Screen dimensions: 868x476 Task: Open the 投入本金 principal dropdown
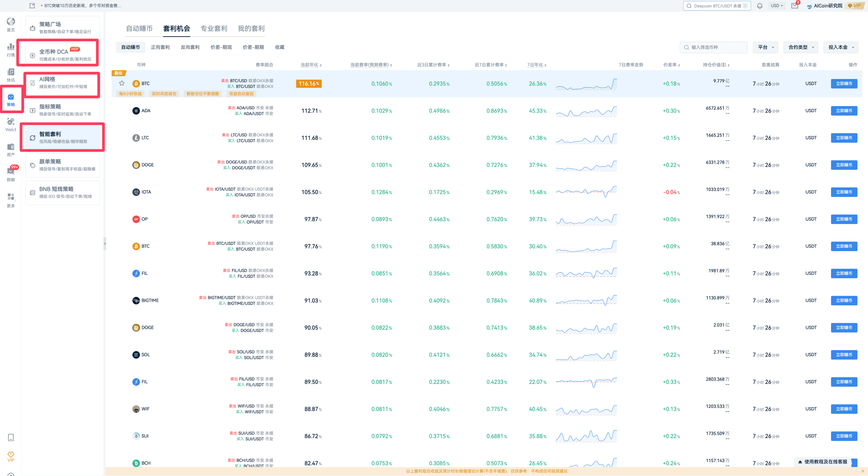[x=841, y=47]
